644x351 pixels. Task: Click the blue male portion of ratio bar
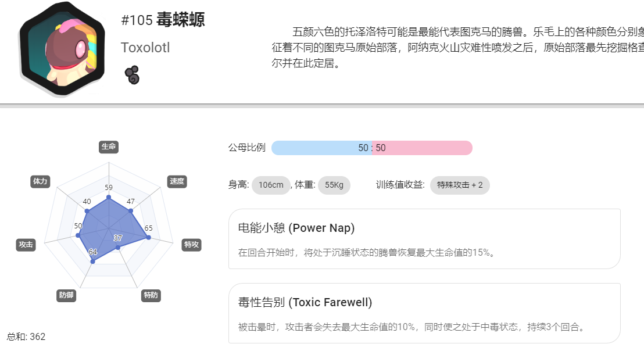pyautogui.click(x=321, y=148)
